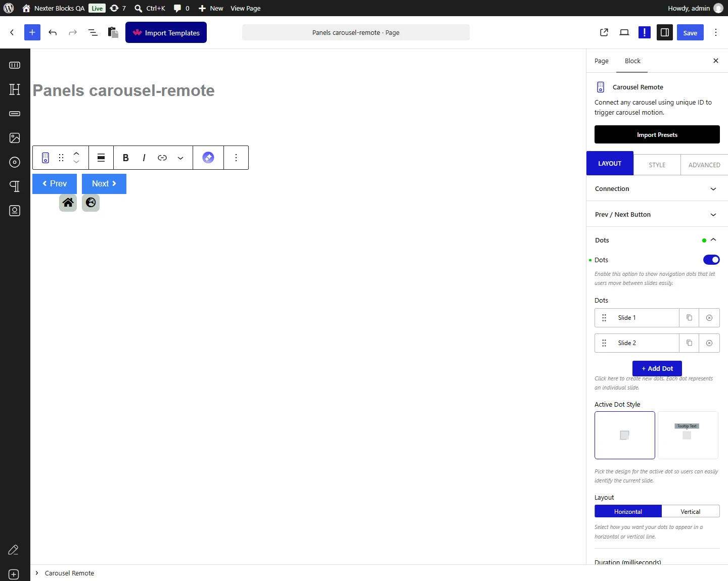Open the New menu in admin bar
Screen dimensions: 728x581
coord(211,8)
